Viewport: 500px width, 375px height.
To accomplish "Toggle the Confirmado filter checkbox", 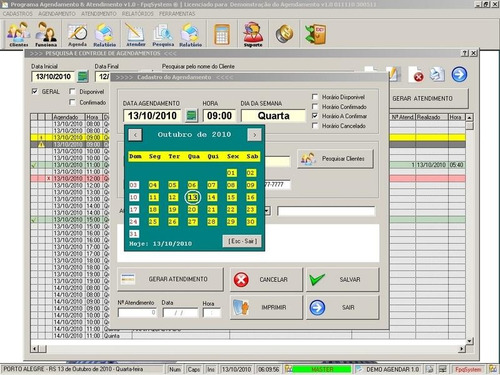I will click(x=72, y=102).
